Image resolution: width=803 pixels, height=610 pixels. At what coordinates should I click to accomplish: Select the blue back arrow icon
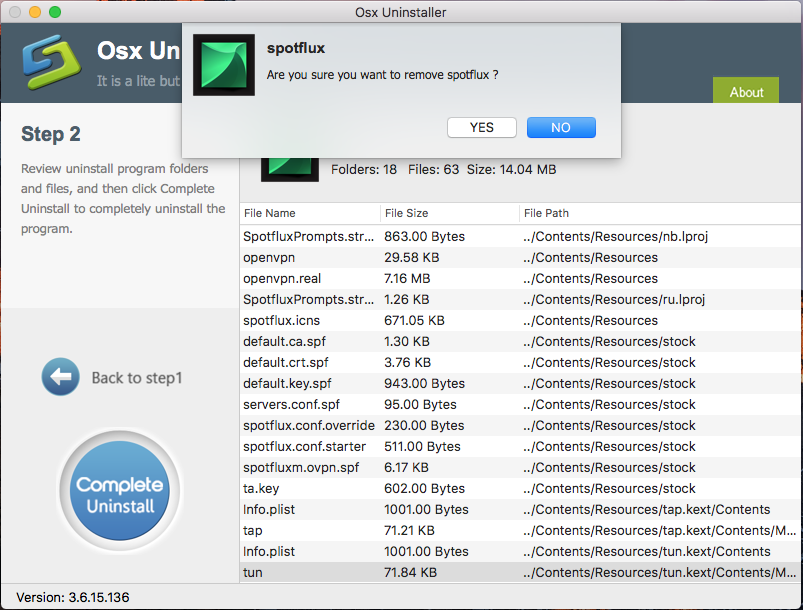click(59, 377)
